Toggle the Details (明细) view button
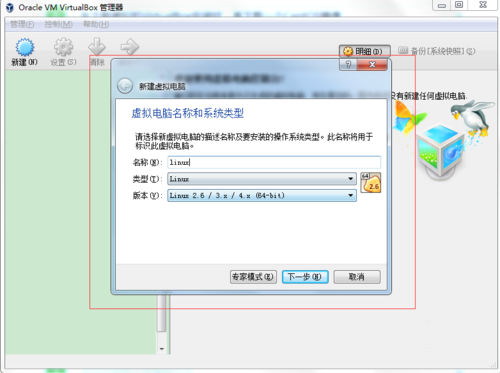This screenshot has height=373, width=500. (365, 51)
